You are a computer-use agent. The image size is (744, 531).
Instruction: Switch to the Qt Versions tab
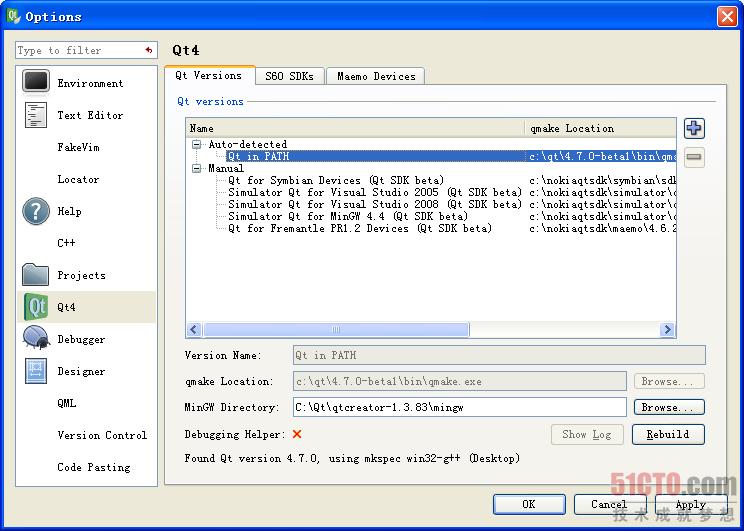pos(209,75)
